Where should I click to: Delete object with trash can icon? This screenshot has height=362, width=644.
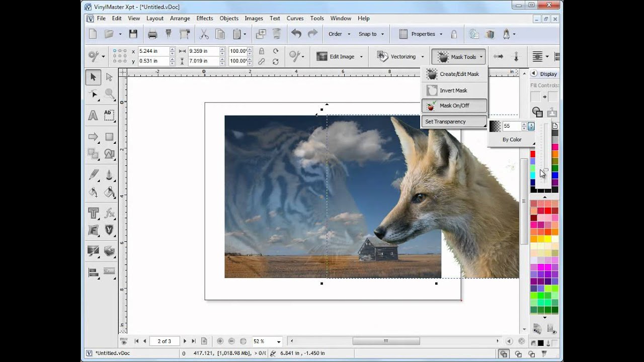pos(277,34)
